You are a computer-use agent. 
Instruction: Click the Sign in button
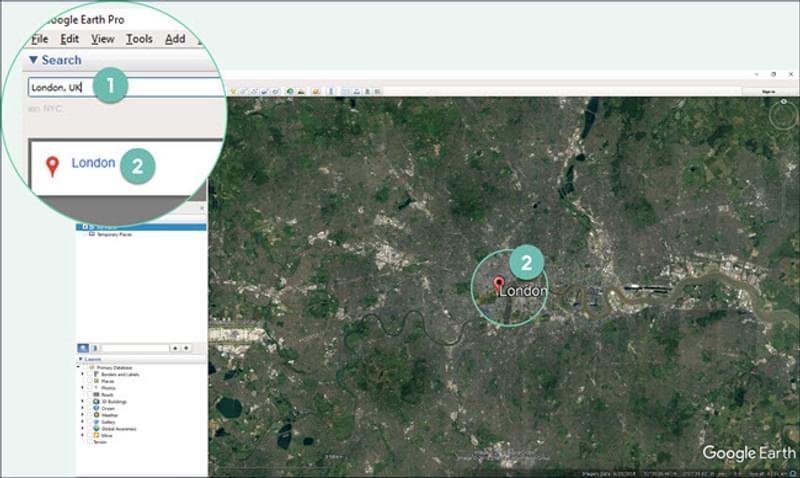[x=768, y=91]
